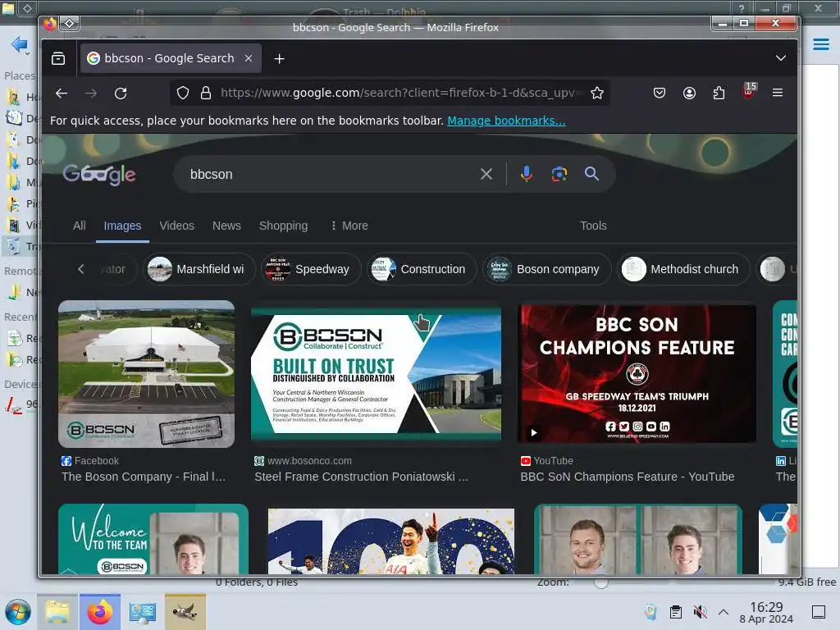List all tabs dropdown arrow
840x630 pixels.
(x=781, y=58)
